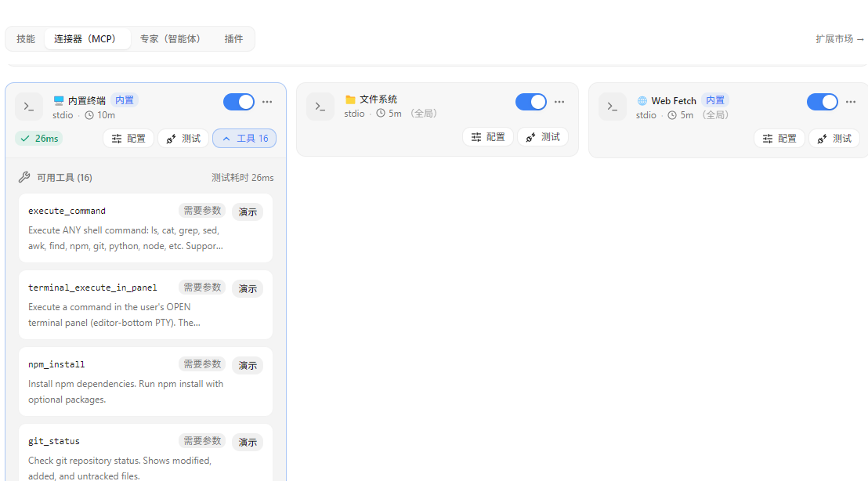Click the 内置终端 terminal prompt icon
This screenshot has width=868, height=481.
pos(29,107)
